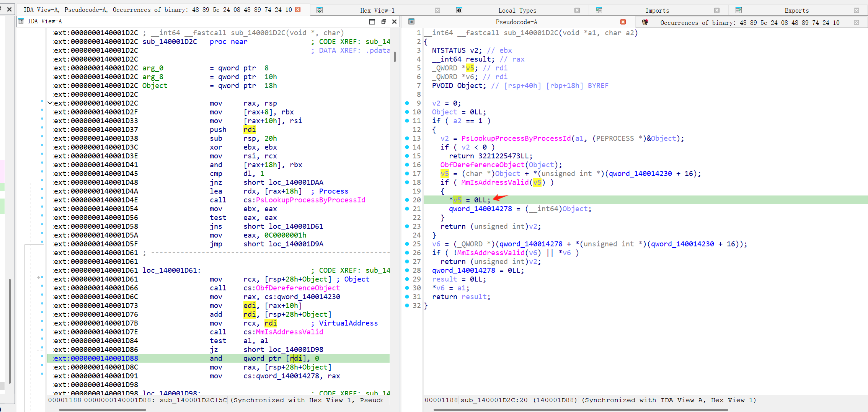Close the Pseudocode-A tab
The width and height of the screenshot is (868, 412).
click(623, 22)
